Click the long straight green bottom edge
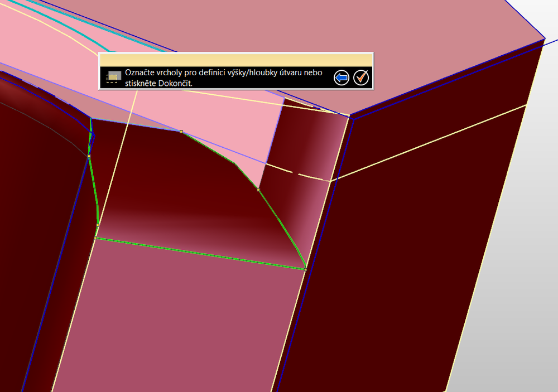Screen dimensions: 558x392 click(201, 254)
